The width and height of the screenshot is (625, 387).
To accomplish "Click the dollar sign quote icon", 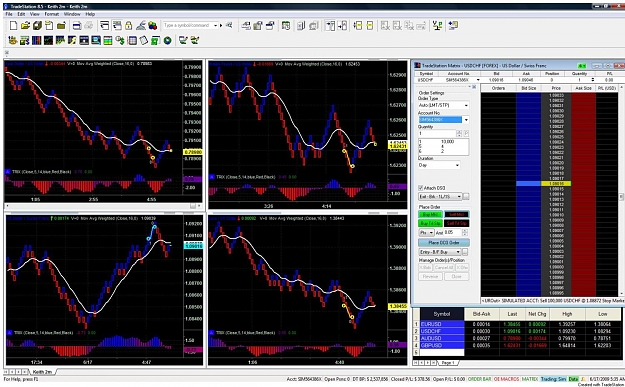I will (120, 40).
